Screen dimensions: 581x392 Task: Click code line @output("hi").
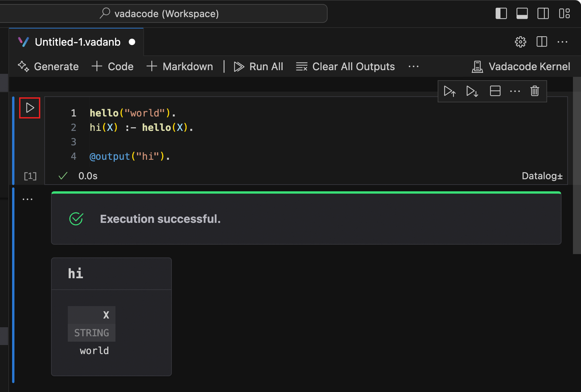(x=130, y=156)
